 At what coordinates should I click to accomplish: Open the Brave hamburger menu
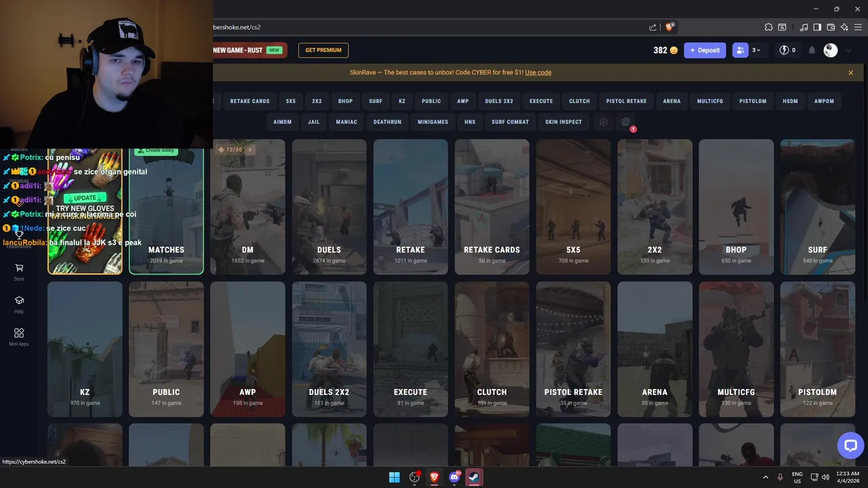858,27
